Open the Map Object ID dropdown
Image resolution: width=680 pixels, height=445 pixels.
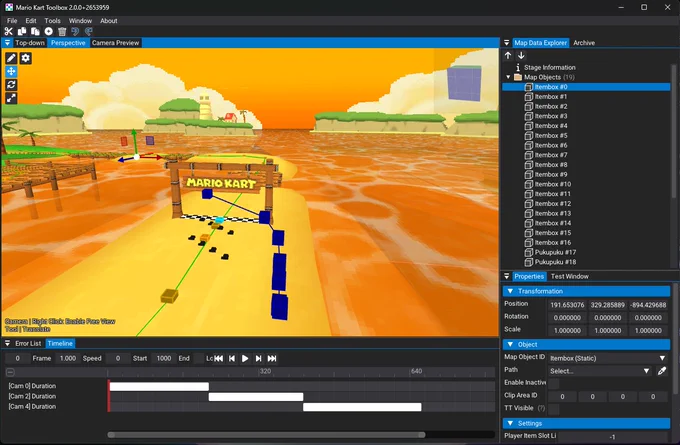608,358
